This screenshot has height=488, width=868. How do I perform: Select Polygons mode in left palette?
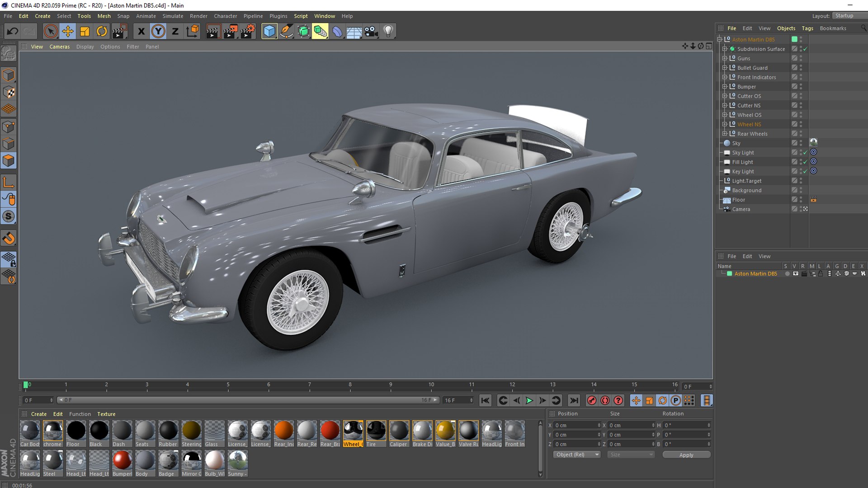click(9, 161)
